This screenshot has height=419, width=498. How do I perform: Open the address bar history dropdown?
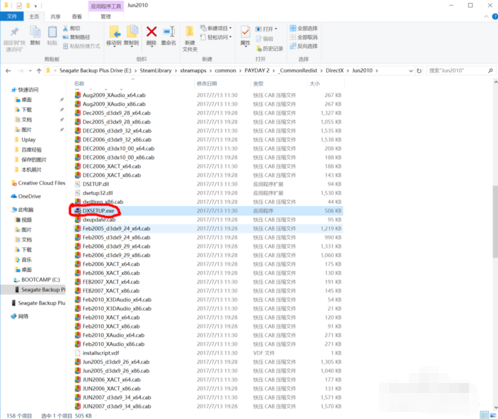point(411,71)
